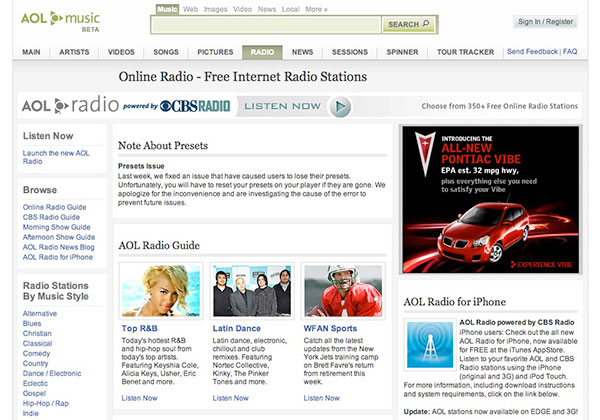Open the CBS Radio Guide link

pyautogui.click(x=51, y=217)
